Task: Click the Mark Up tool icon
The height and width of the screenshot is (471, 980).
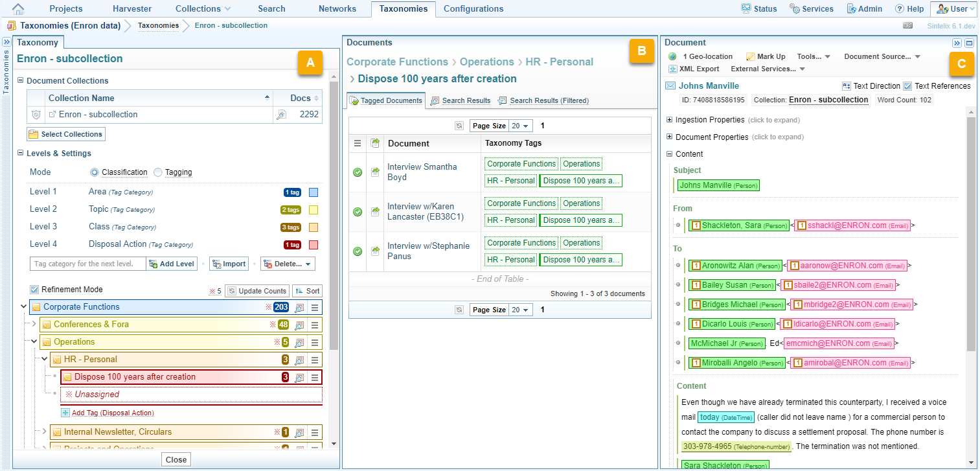Action: [x=751, y=57]
